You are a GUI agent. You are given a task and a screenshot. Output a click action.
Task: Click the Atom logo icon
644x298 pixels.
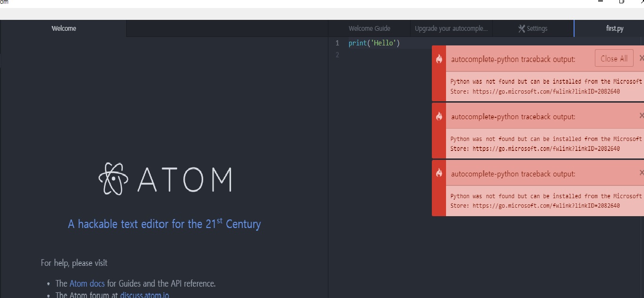click(x=113, y=179)
